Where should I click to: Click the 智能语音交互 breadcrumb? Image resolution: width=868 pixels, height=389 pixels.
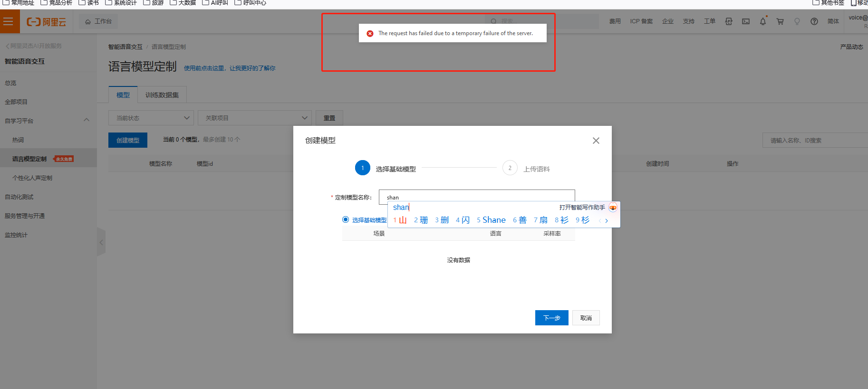[125, 47]
